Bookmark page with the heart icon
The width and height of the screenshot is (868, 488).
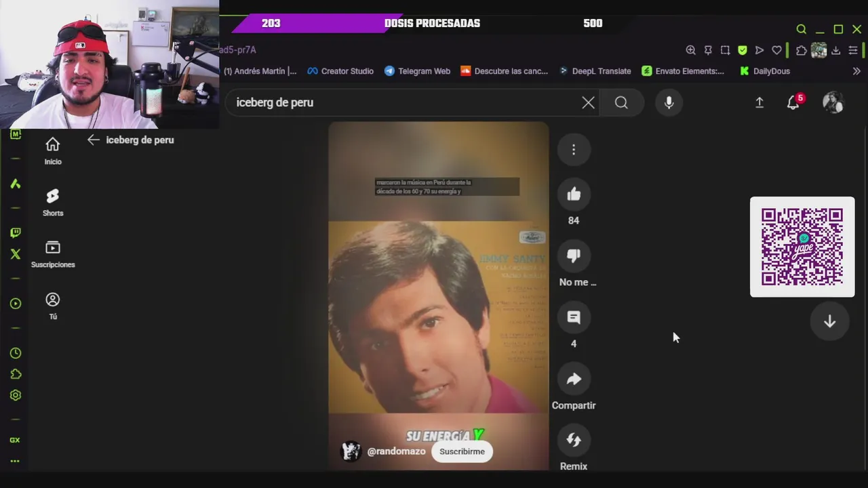tap(777, 50)
